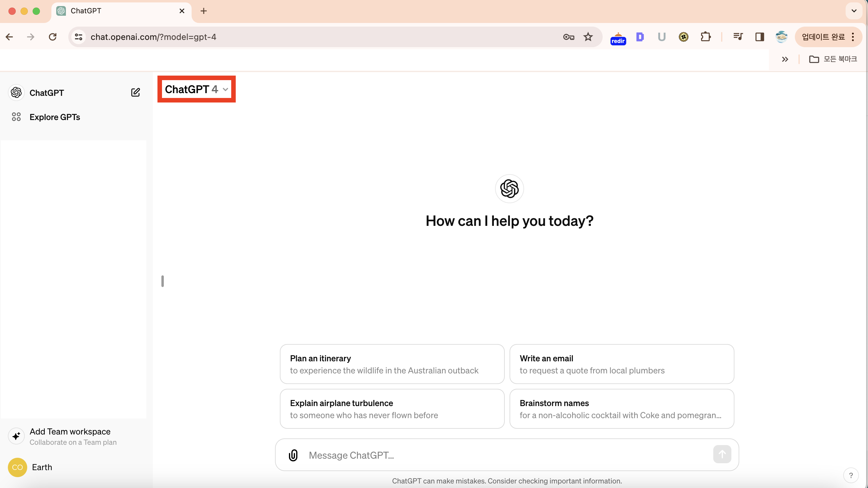The image size is (868, 488).
Task: Click the password key icon in address bar
Action: (568, 37)
